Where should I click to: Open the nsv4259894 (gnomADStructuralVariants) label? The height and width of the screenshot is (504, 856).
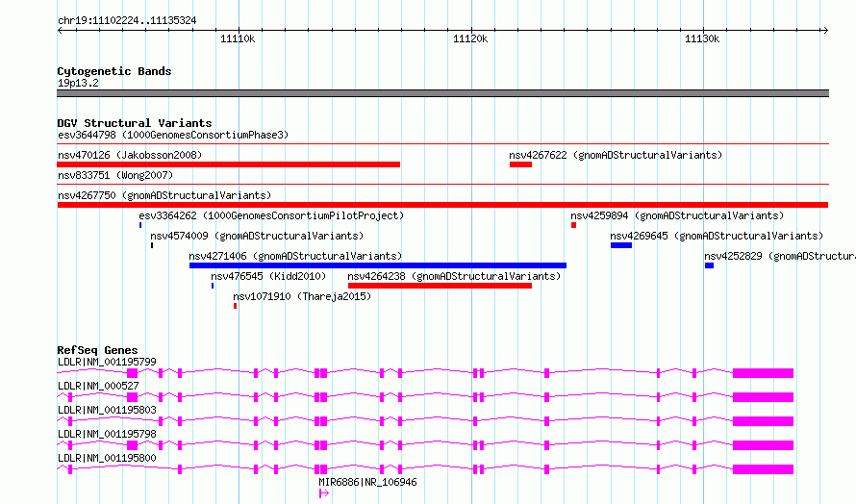(x=677, y=215)
